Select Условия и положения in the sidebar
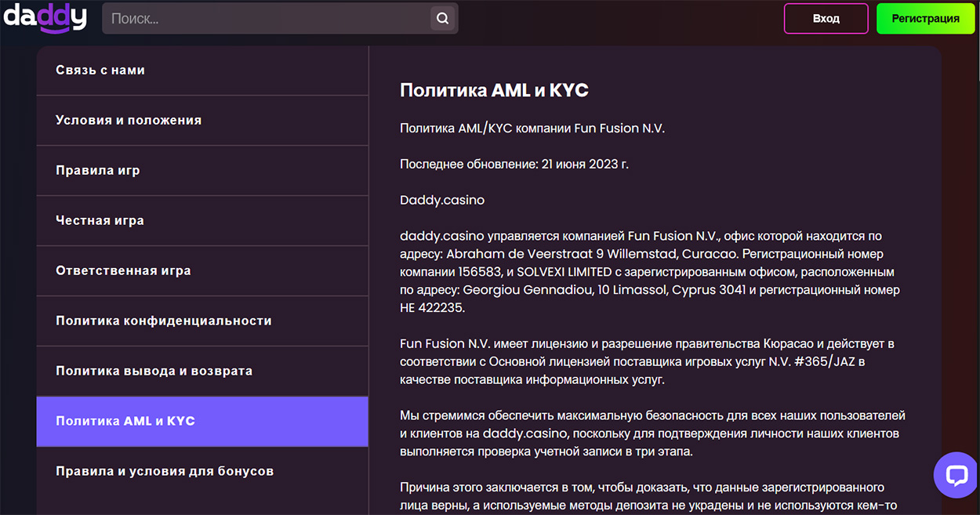 (127, 120)
